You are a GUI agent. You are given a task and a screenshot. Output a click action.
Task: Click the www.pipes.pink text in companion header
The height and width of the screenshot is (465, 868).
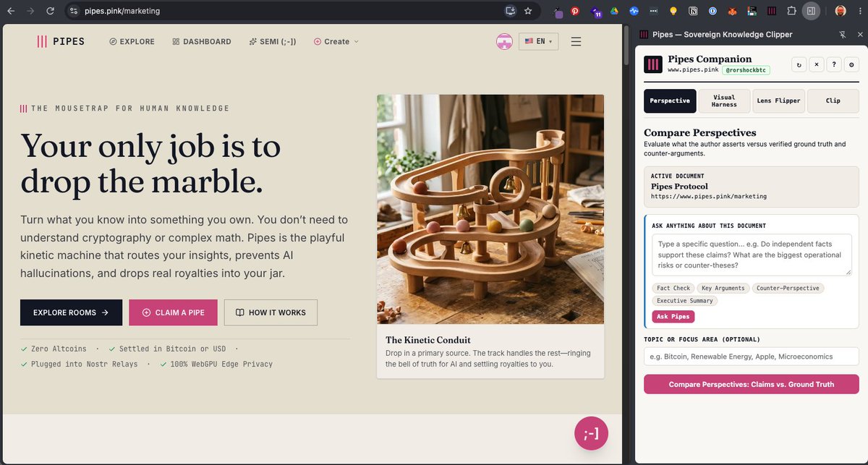coord(693,70)
